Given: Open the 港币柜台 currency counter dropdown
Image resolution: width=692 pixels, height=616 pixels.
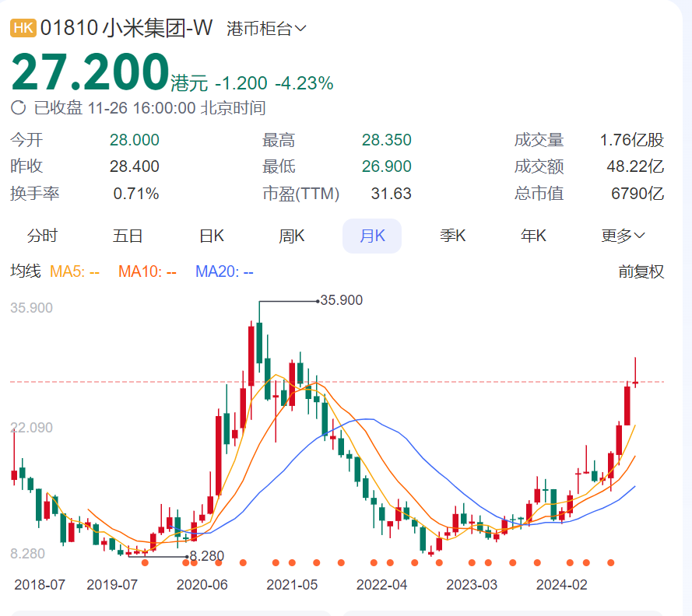Looking at the screenshot, I should click(x=266, y=29).
